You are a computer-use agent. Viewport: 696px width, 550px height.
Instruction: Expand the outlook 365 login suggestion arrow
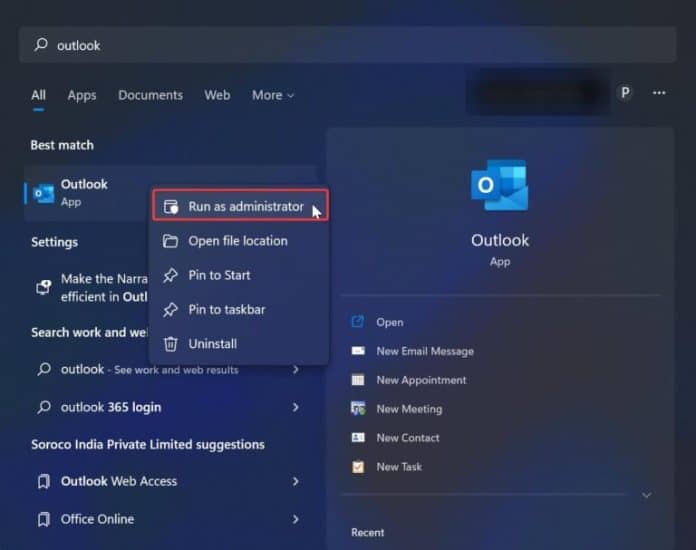(x=295, y=407)
